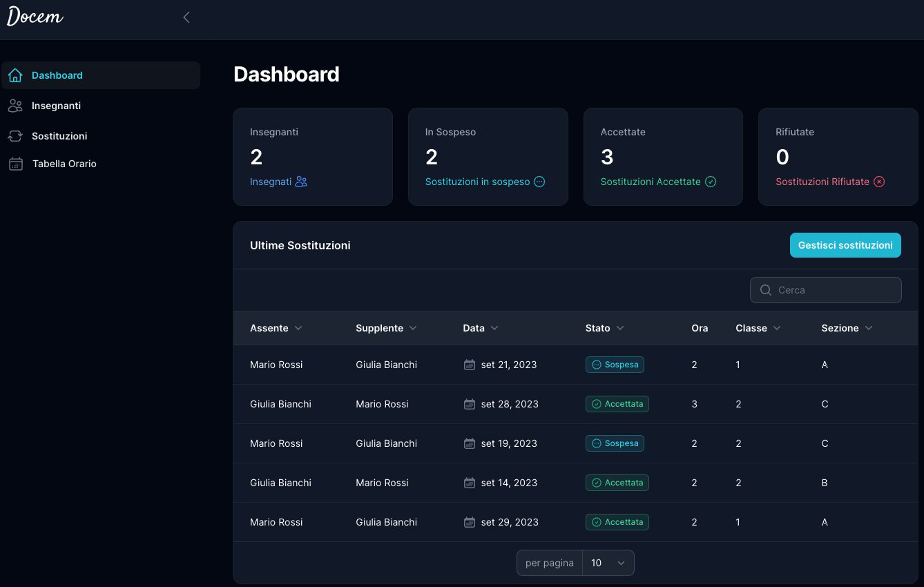Click the Insegnanti people icon in the sidebar
924x587 pixels.
[x=15, y=106]
